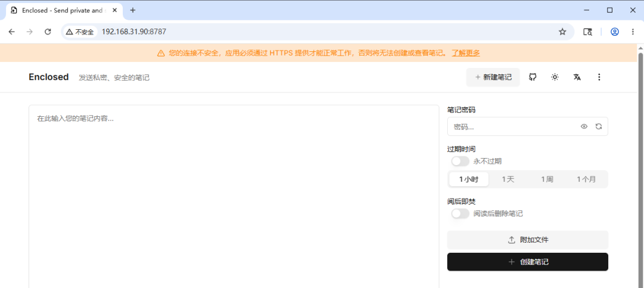
Task: Select the 1周 expiration option
Action: point(547,179)
